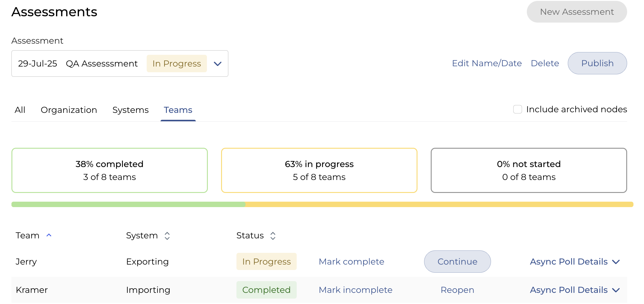Open the Assessment selector dropdown
The width and height of the screenshot is (644, 304).
click(x=217, y=64)
